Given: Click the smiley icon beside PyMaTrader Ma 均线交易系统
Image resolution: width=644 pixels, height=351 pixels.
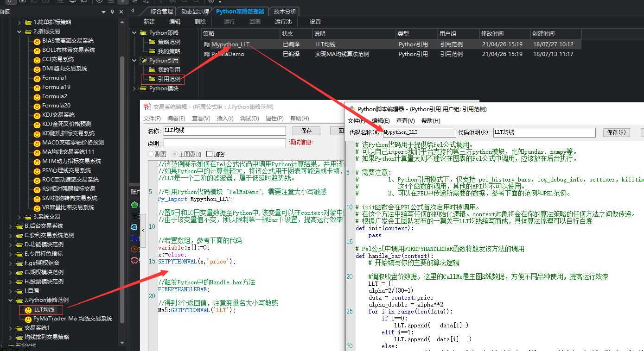Looking at the screenshot, I should (28, 319).
